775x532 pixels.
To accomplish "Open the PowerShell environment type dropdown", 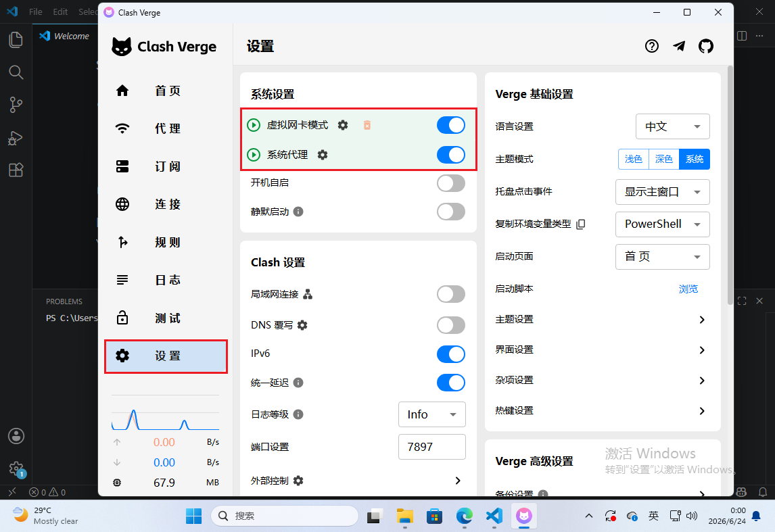I will pyautogui.click(x=662, y=224).
